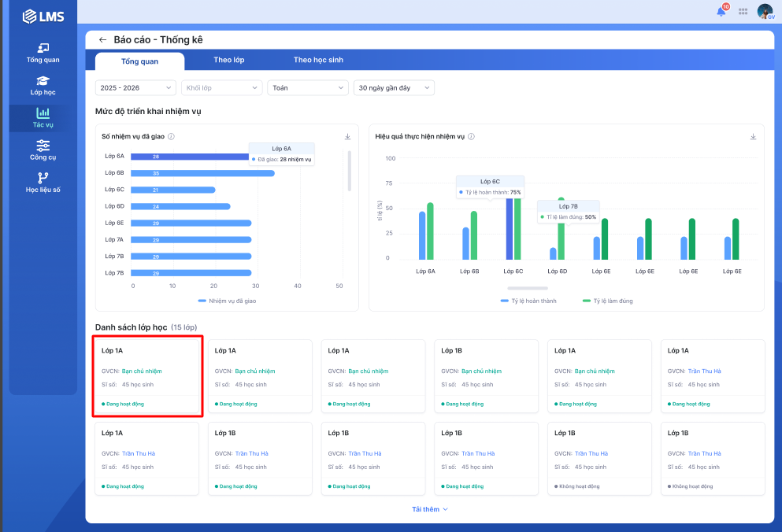Open the Khối lớp dropdown

click(x=221, y=88)
